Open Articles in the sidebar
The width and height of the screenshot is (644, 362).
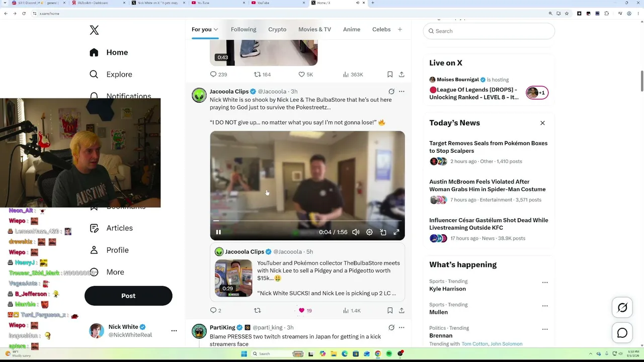tap(111, 228)
